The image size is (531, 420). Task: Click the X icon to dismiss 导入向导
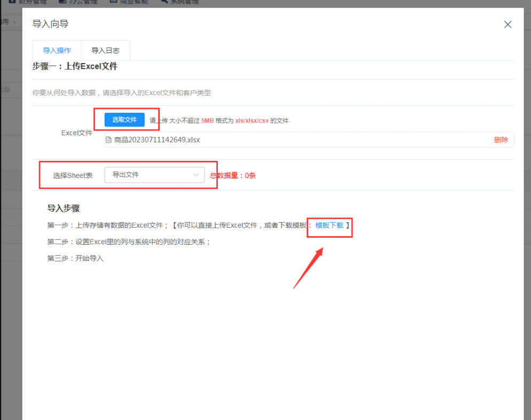507,24
